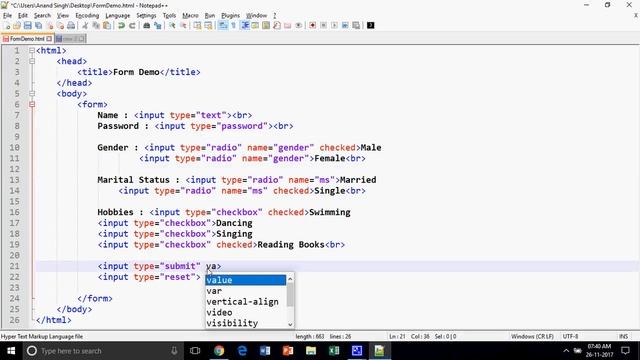640x360 pixels.
Task: Run macro multiple times icon
Action: click(x=345, y=25)
